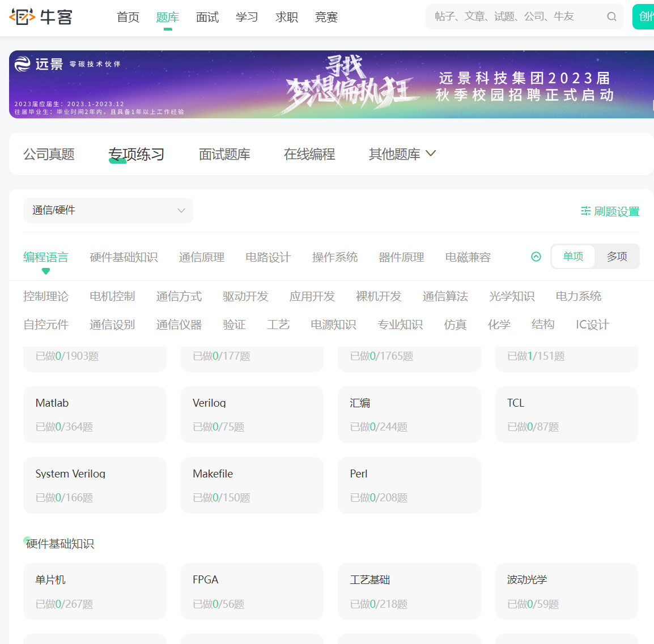
Task: Open the System Verilog practice card
Action: click(95, 485)
